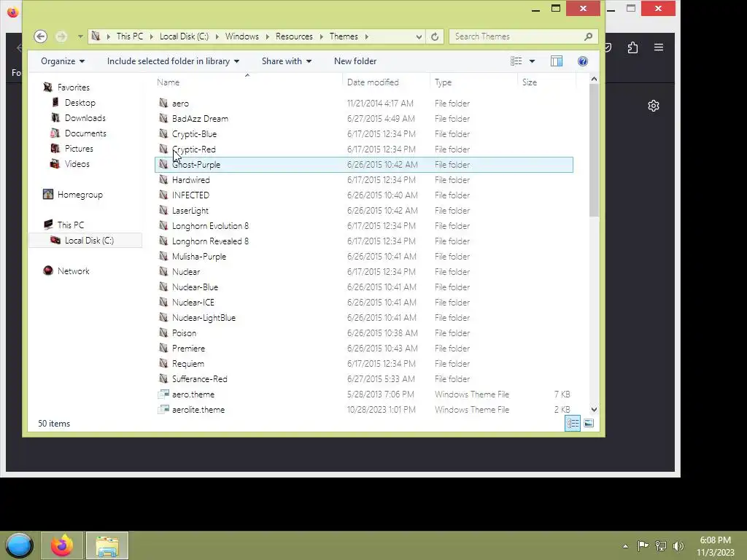Select the INFECTED folder icon
747x560 pixels.
[x=163, y=195]
